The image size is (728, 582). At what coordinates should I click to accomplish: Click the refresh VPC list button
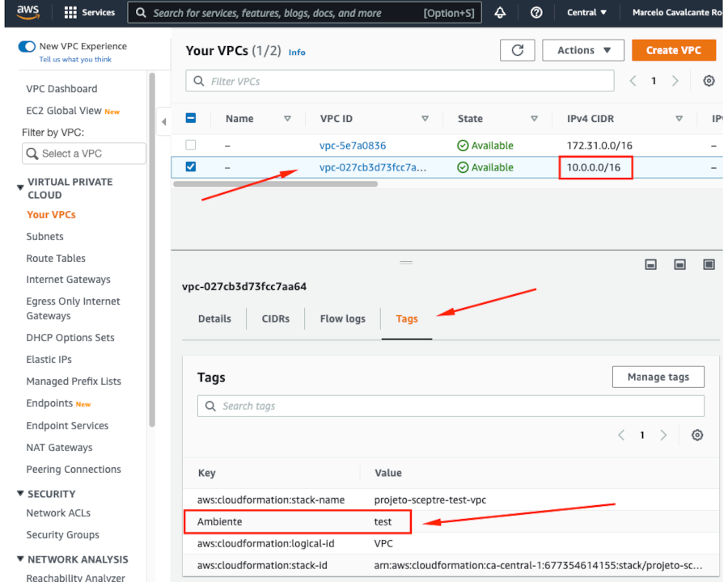click(x=517, y=50)
